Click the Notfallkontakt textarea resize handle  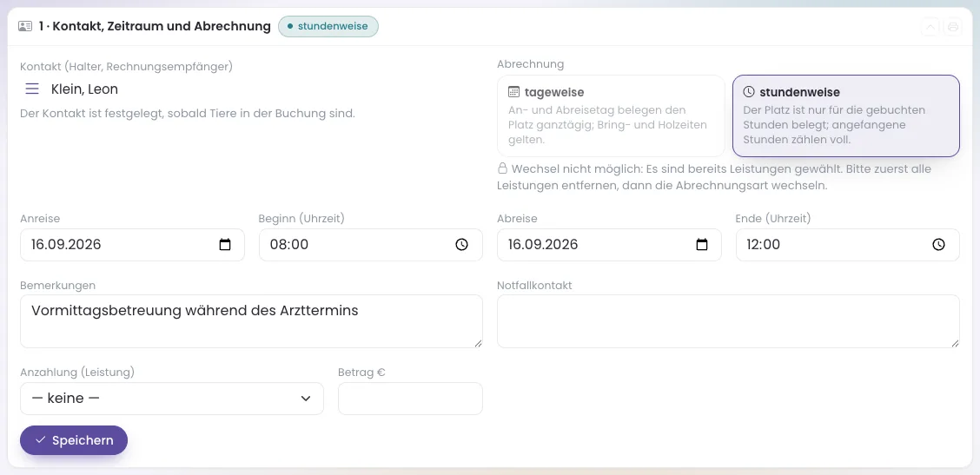(955, 343)
